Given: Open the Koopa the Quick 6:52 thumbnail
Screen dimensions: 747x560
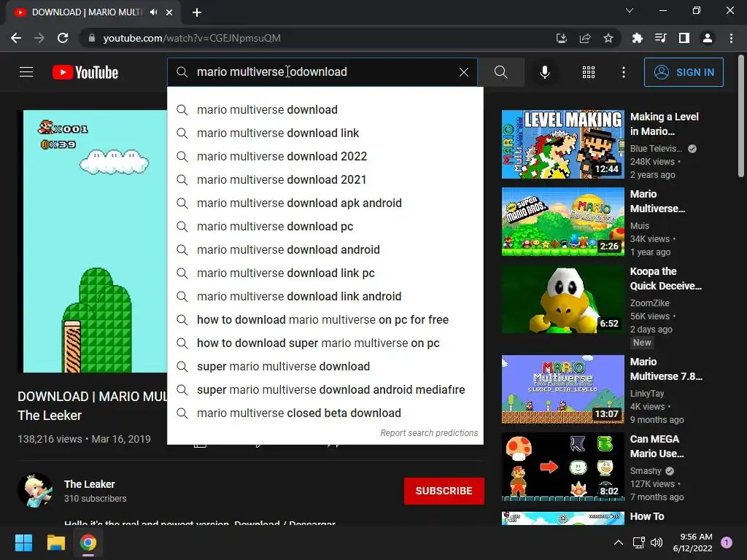Looking at the screenshot, I should 562,298.
